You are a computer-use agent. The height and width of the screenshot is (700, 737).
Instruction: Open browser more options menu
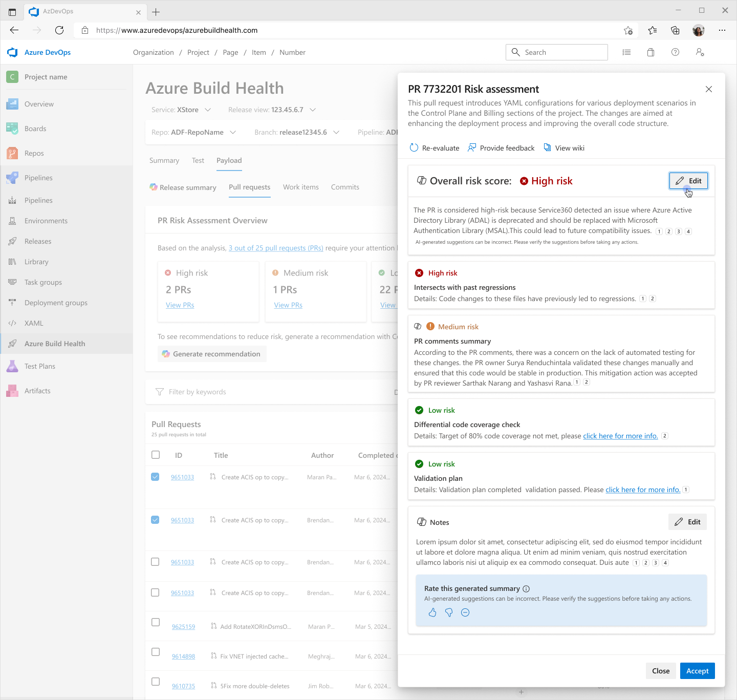[722, 30]
